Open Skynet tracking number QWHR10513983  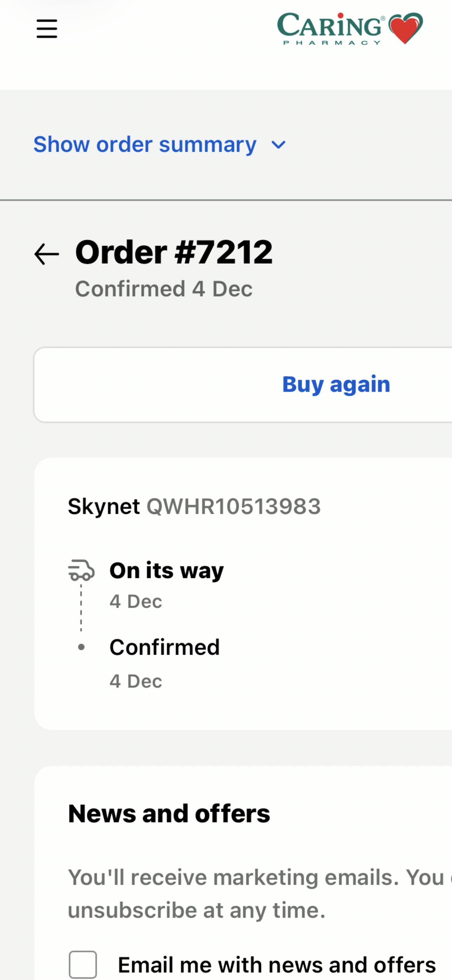click(234, 506)
